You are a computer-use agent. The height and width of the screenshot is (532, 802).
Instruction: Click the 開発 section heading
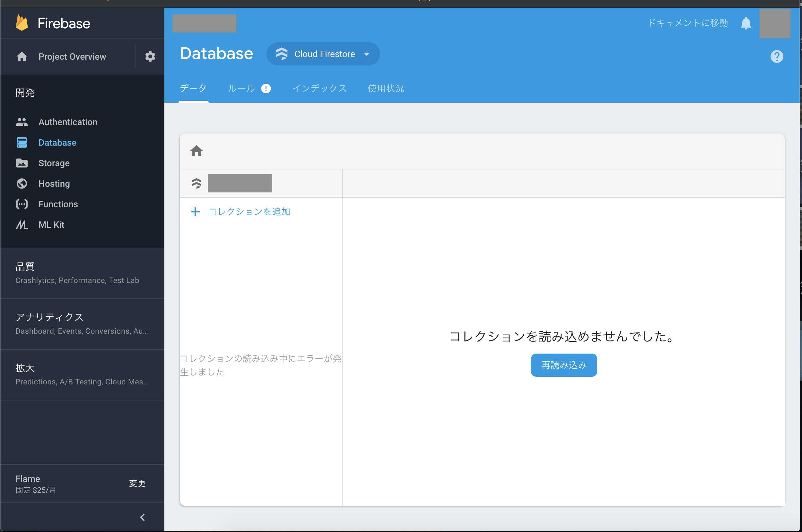pos(25,93)
